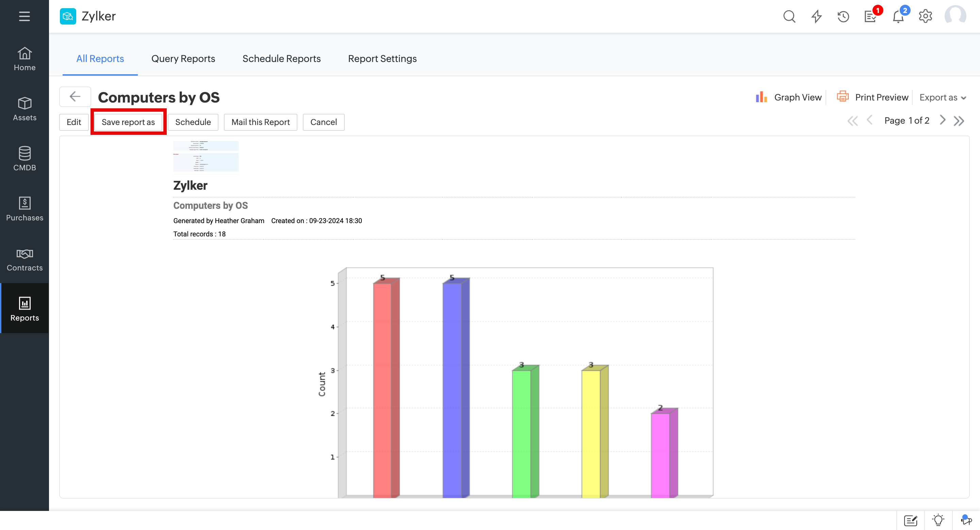The image size is (980, 530).
Task: Click the search magnifier icon
Action: (x=789, y=16)
